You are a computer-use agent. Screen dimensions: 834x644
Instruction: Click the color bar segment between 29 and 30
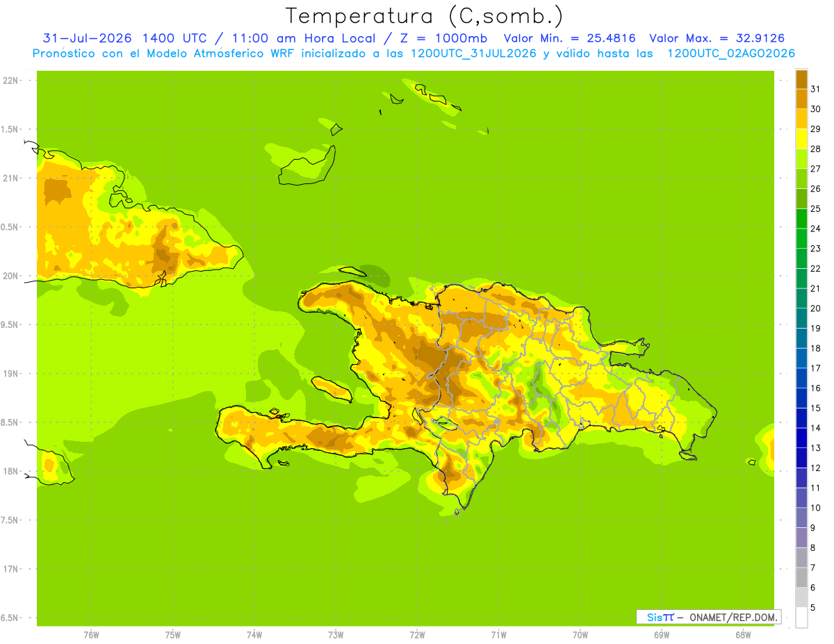coord(801,119)
